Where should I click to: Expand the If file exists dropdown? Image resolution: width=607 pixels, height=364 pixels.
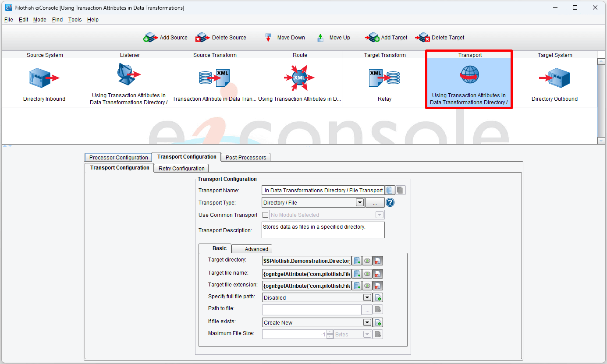click(x=368, y=322)
